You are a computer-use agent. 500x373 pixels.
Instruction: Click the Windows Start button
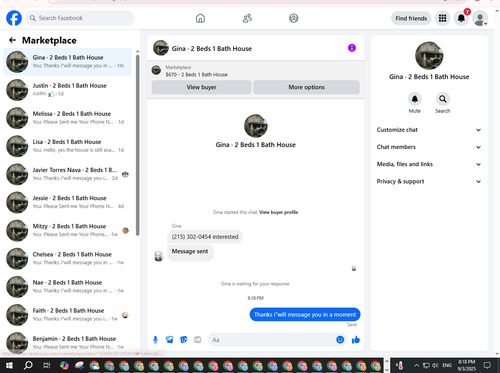click(9, 365)
